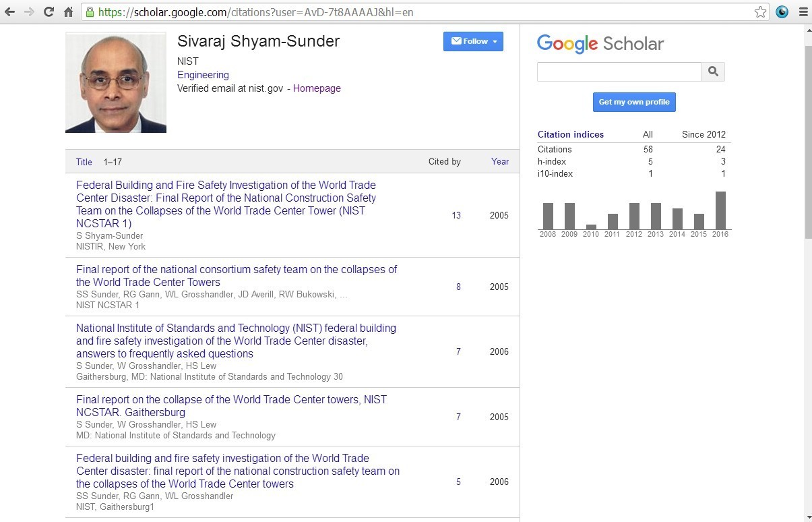Open the Follow dropdown button
The width and height of the screenshot is (812, 522).
tap(473, 41)
